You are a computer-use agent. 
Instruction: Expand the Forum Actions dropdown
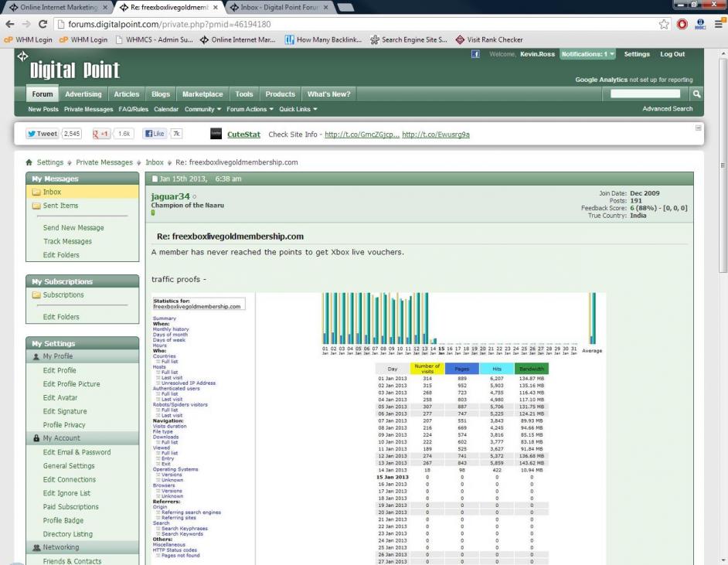(250, 109)
